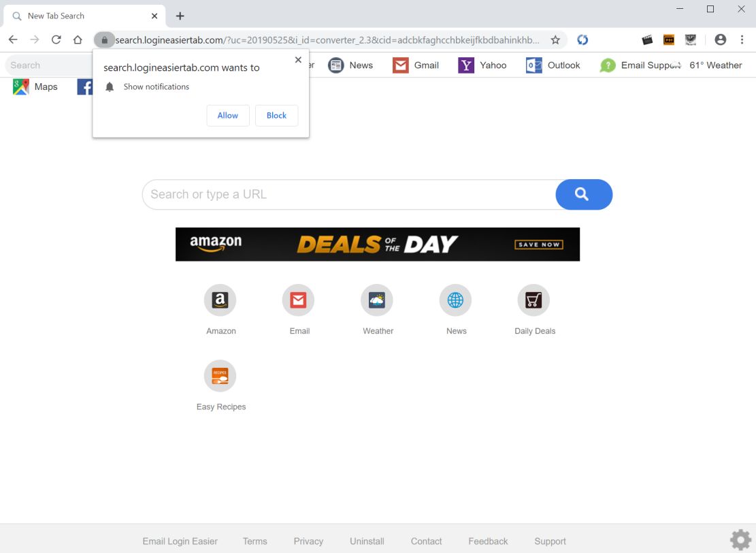
Task: Bookmark the page with the star icon
Action: coord(555,40)
